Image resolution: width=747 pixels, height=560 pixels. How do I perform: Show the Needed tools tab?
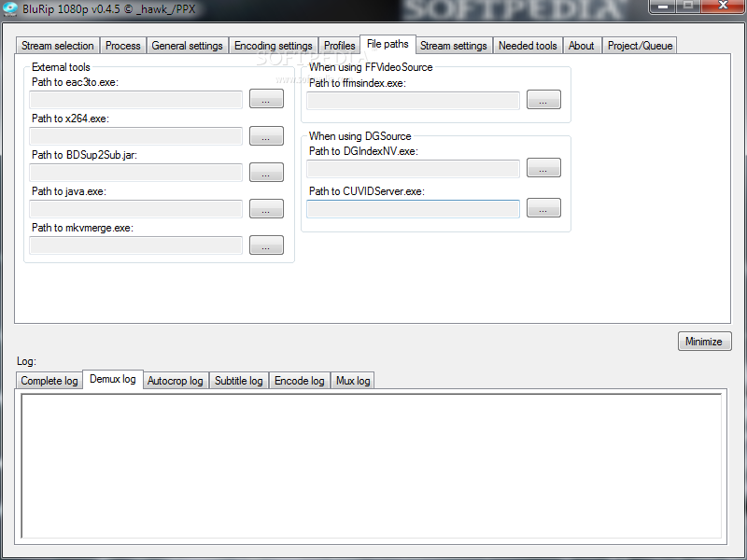click(x=528, y=46)
